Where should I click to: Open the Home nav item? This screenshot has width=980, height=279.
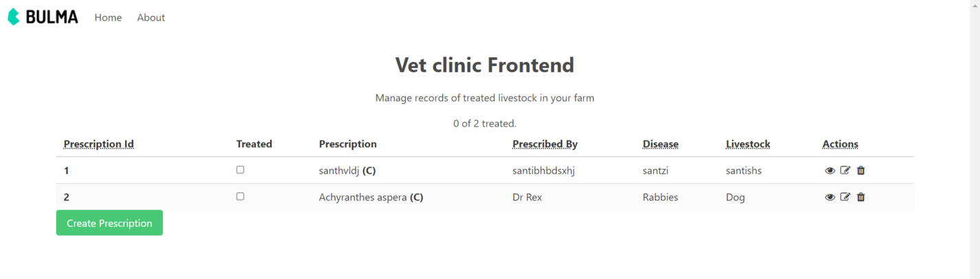pos(108,18)
